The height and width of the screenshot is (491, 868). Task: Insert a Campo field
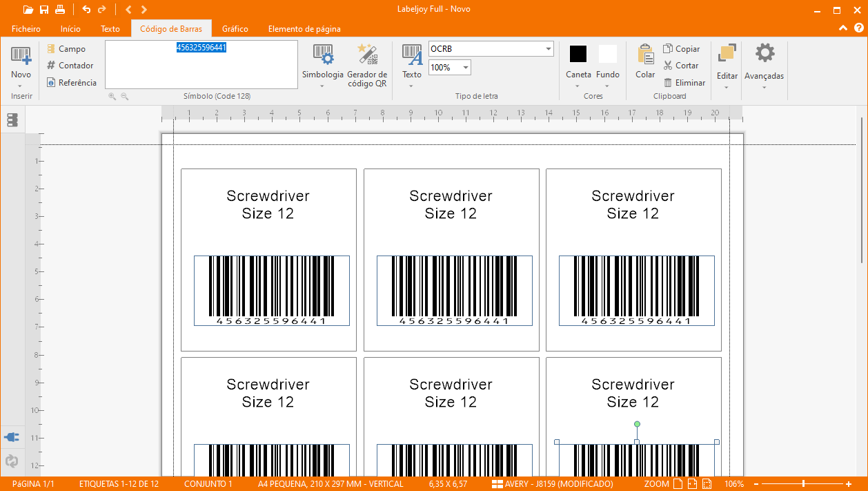pos(66,49)
